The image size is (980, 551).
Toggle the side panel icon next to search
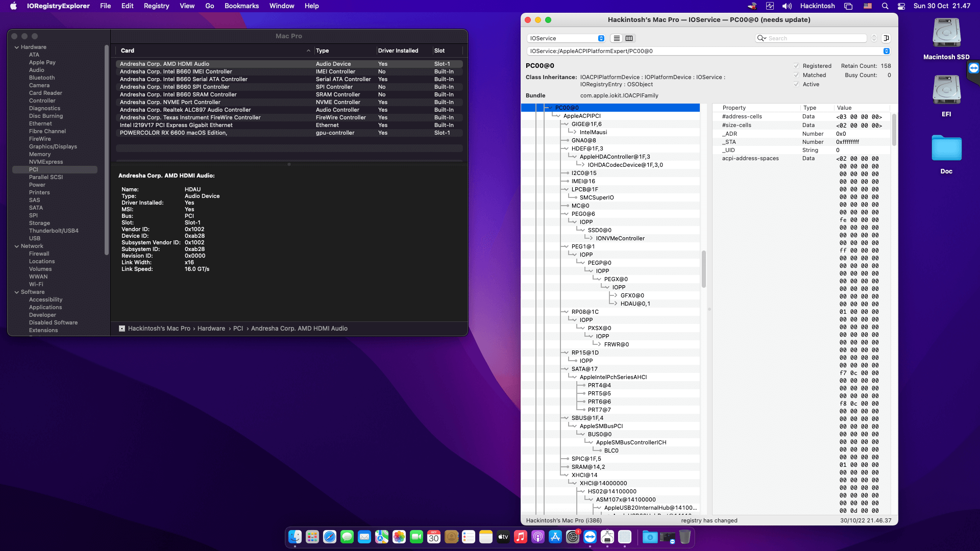coord(887,38)
